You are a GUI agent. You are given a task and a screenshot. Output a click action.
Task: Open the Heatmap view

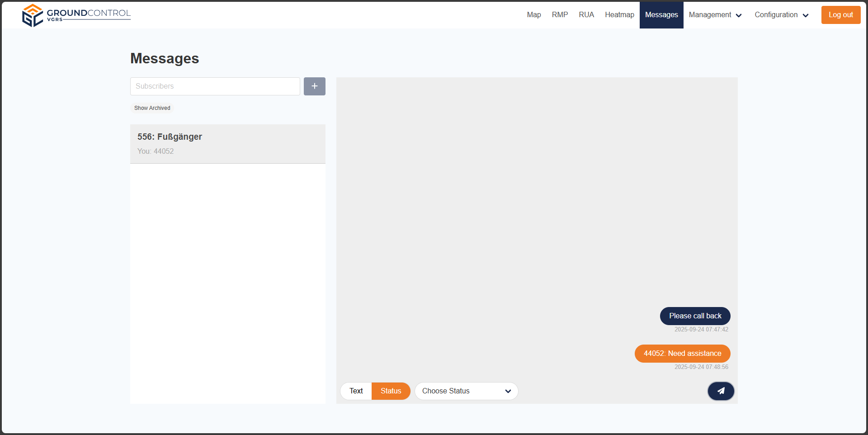(x=619, y=15)
